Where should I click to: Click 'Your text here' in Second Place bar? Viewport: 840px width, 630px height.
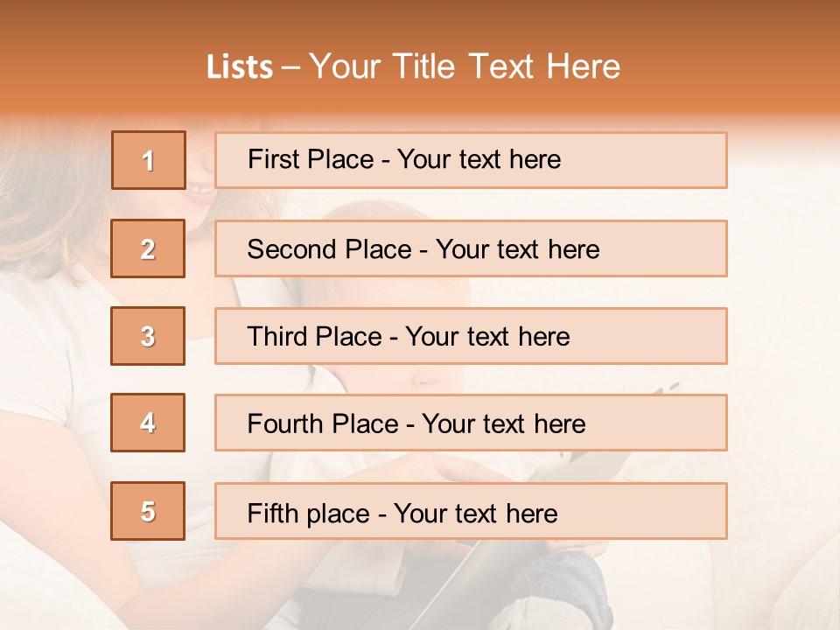coord(517,249)
